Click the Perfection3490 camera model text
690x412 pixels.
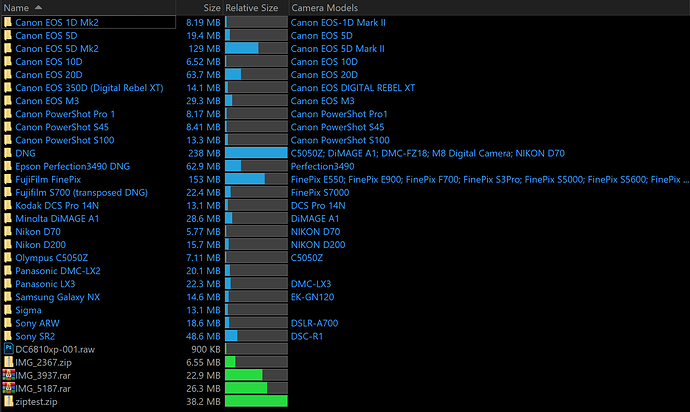click(x=323, y=166)
